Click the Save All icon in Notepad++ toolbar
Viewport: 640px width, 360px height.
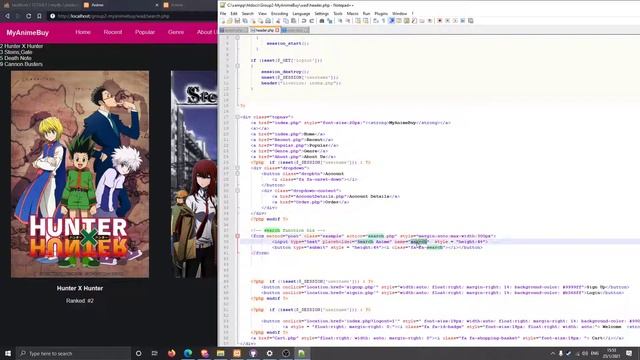coord(245,21)
